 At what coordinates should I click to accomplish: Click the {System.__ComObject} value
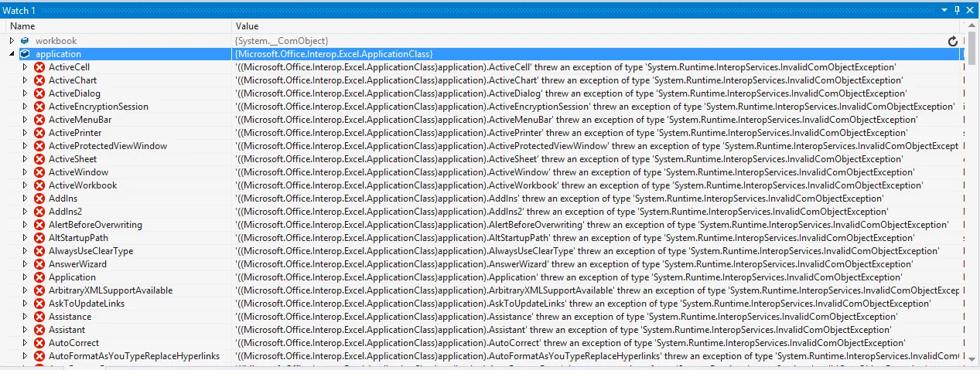pyautogui.click(x=282, y=40)
